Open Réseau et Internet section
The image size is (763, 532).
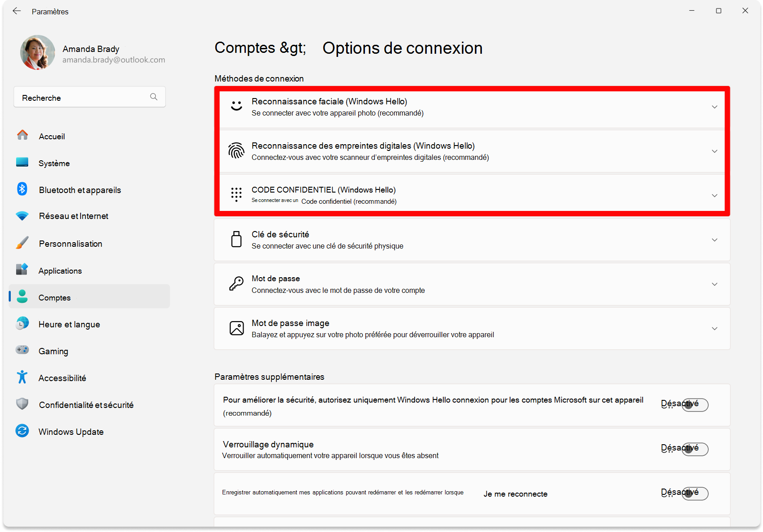(x=90, y=216)
